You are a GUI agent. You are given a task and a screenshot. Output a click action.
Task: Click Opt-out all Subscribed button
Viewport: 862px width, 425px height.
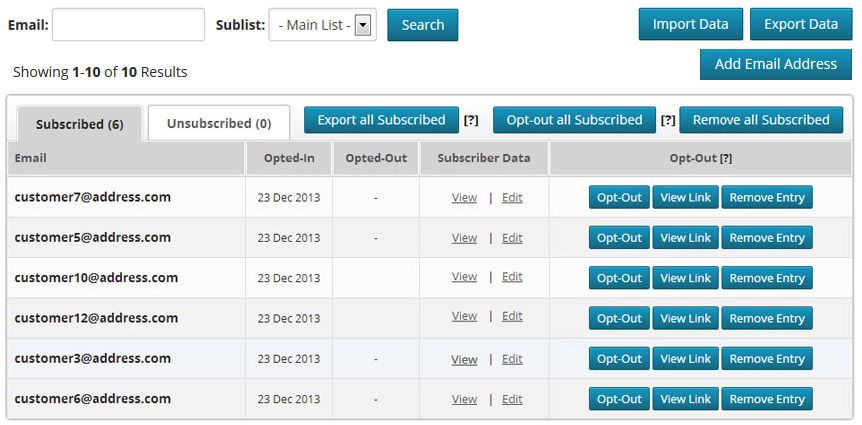pyautogui.click(x=574, y=120)
